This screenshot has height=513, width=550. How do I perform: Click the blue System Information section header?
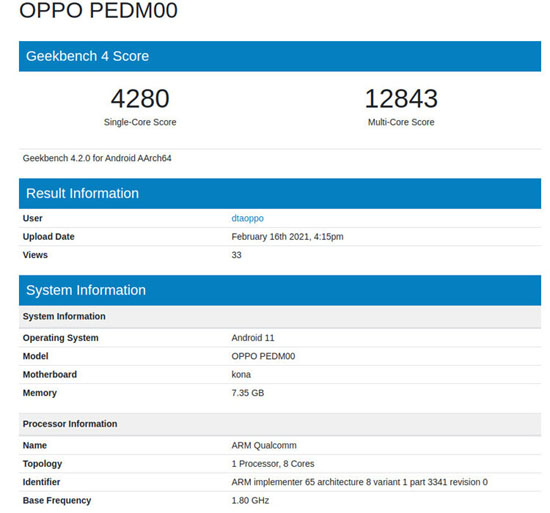(280, 290)
